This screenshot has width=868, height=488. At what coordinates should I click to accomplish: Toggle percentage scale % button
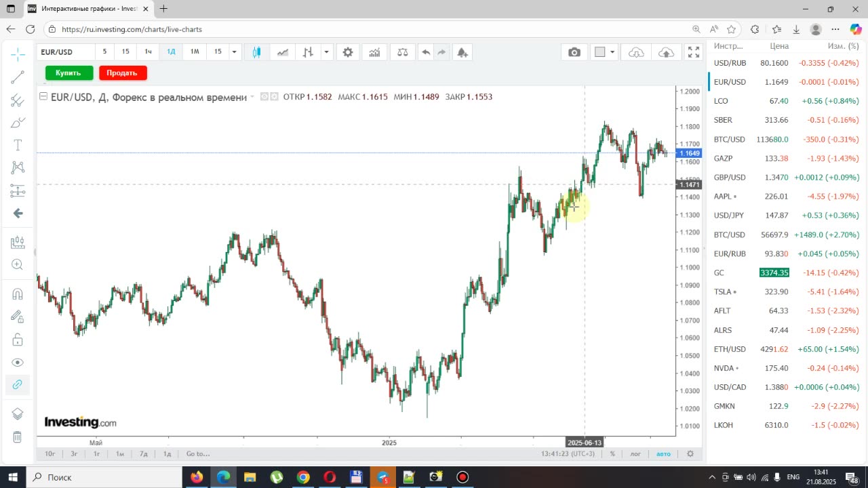point(612,453)
